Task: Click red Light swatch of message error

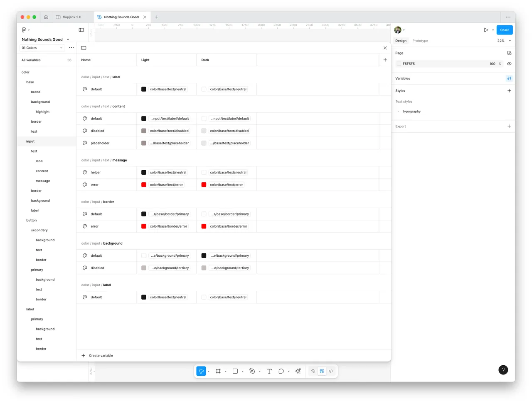Action: point(144,185)
